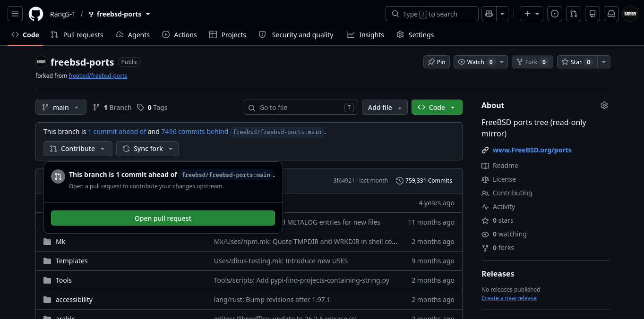644x319 pixels.
Task: Open the 0 Tags link
Action: [152, 108]
